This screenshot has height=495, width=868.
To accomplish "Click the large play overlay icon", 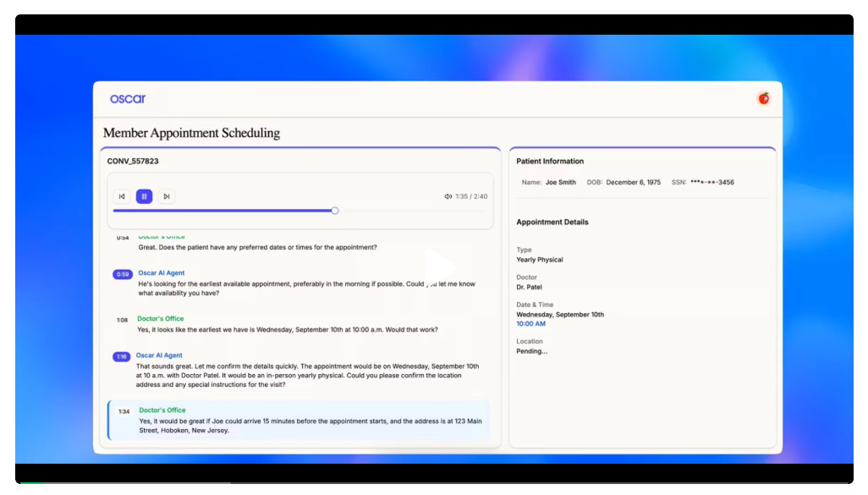I will tap(440, 267).
